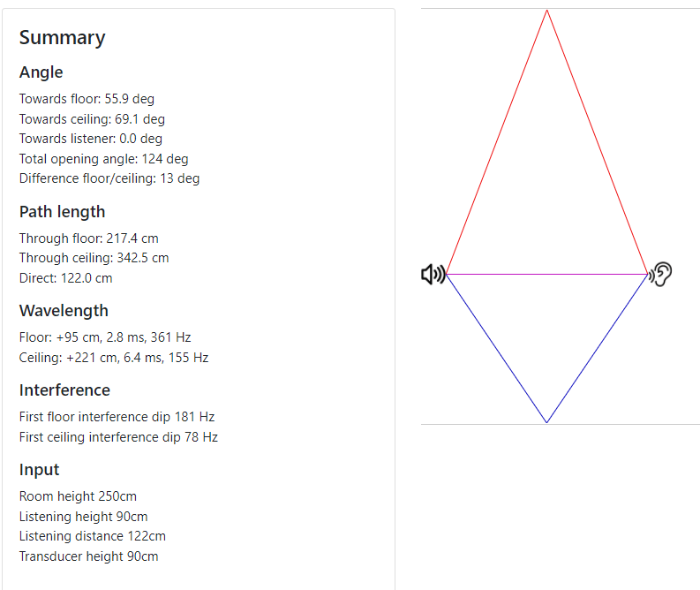The height and width of the screenshot is (590, 700).
Task: Click the Wavelength section heading
Action: click(x=64, y=310)
